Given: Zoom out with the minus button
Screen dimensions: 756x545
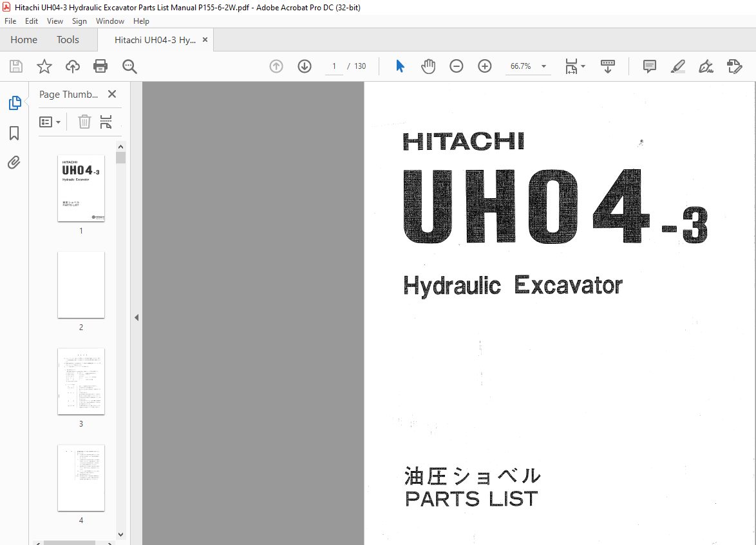Looking at the screenshot, I should pos(456,66).
